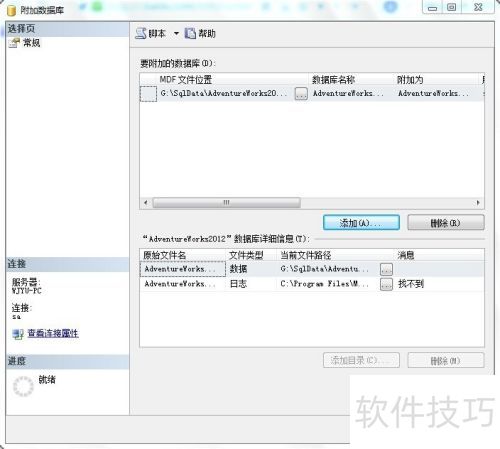Open 查看连接属性 (View connection properties) link
500x449 pixels.
click(53, 333)
